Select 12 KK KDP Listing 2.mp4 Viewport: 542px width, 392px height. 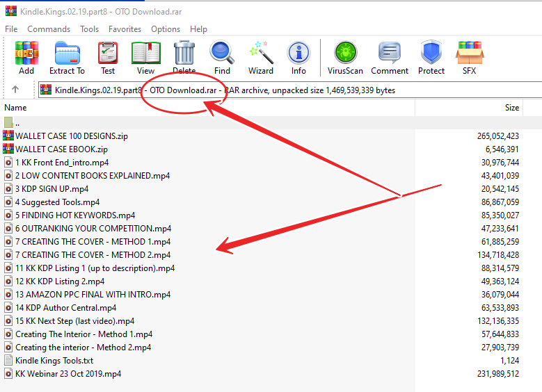(x=60, y=281)
